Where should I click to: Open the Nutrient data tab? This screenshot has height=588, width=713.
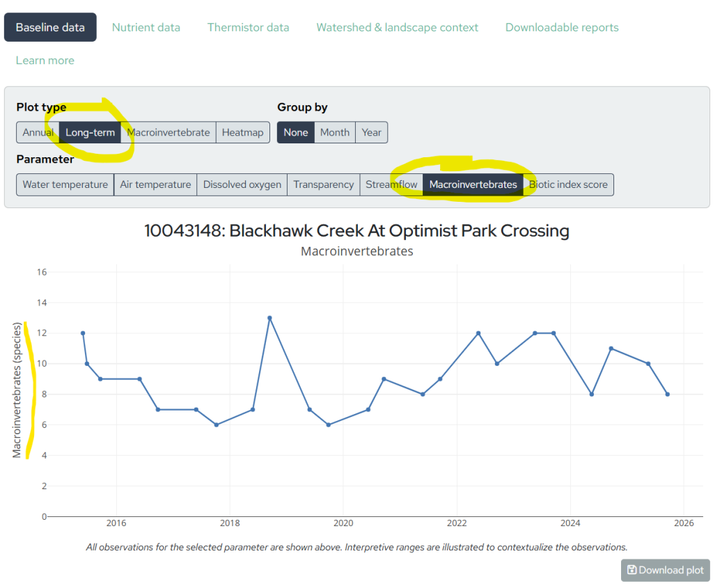(146, 28)
